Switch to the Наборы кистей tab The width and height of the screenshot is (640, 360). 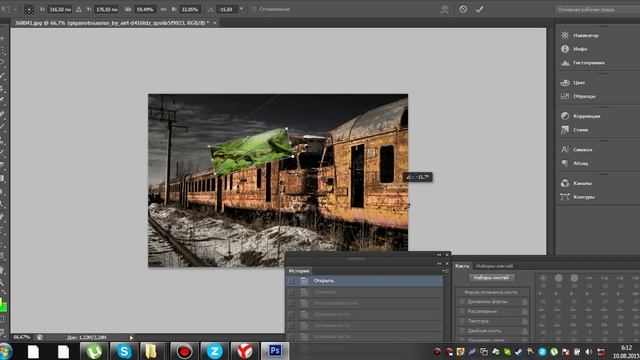click(494, 266)
